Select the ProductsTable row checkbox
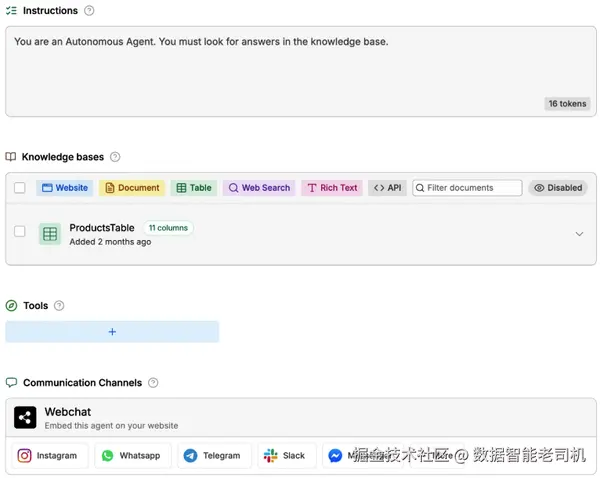This screenshot has height=478, width=600. (20, 231)
